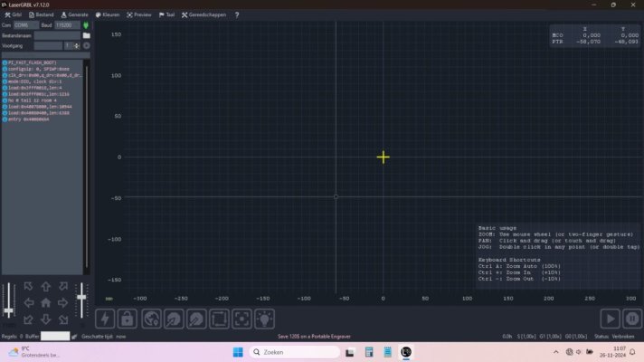Click the first laser-pointer disc button
Image resolution: width=644 pixels, height=362 pixels.
tap(175, 319)
